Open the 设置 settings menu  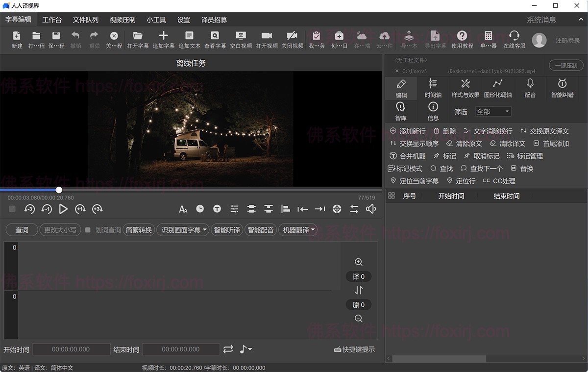(x=183, y=20)
